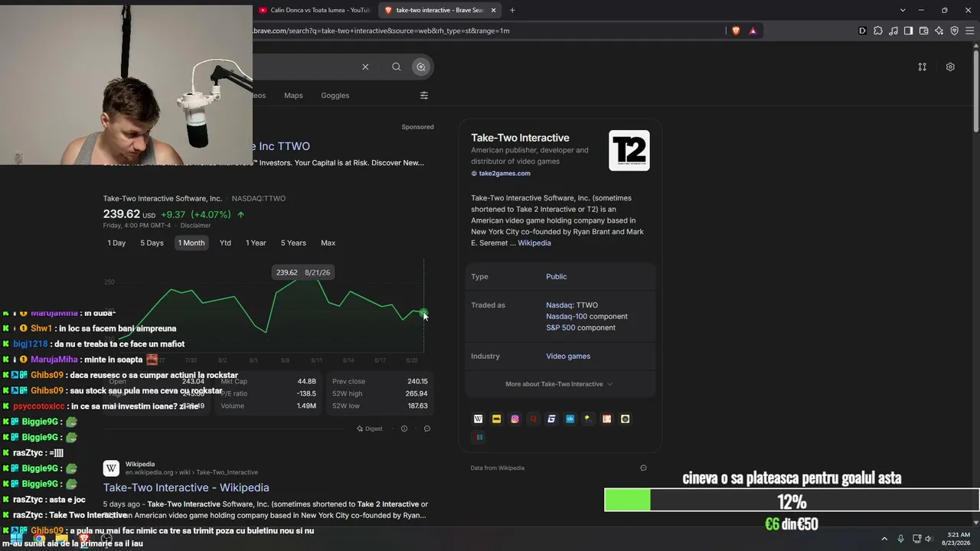This screenshot has height=551, width=980.
Task: Open the Video games industry link
Action: point(568,356)
